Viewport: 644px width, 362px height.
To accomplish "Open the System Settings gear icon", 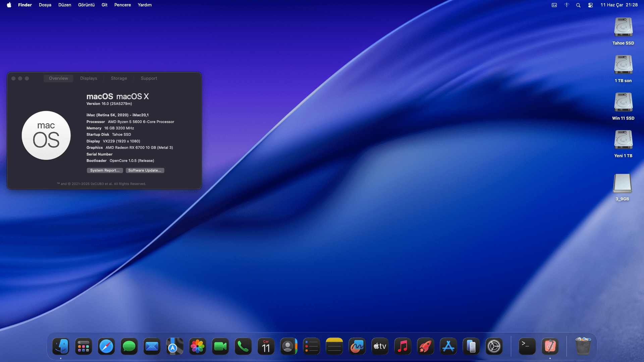I will coord(494,346).
